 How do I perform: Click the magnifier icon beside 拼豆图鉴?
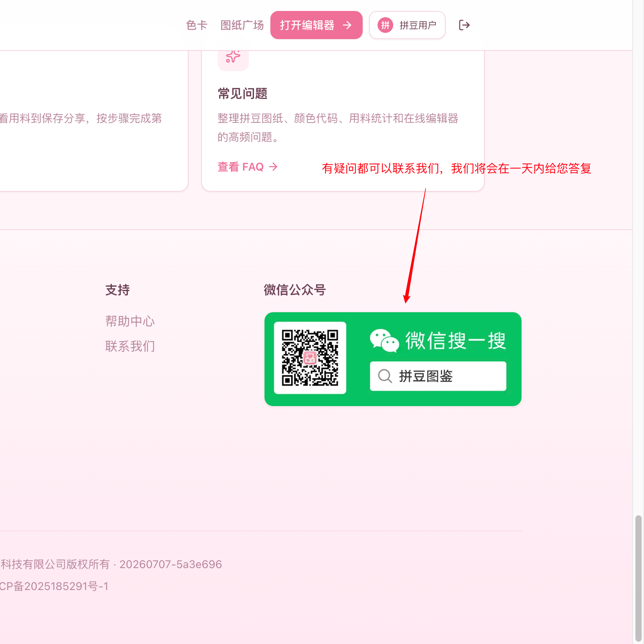pyautogui.click(x=385, y=376)
